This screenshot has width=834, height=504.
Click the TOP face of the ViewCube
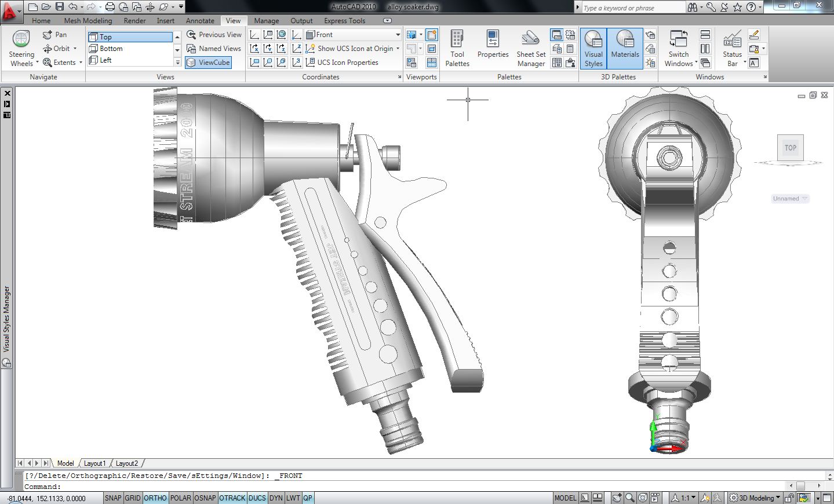[791, 148]
